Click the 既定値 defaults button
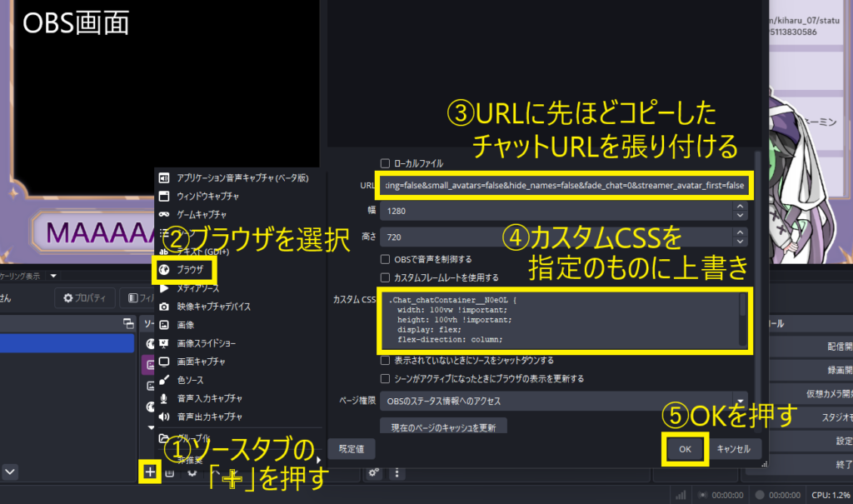This screenshot has width=853, height=504. (352, 449)
